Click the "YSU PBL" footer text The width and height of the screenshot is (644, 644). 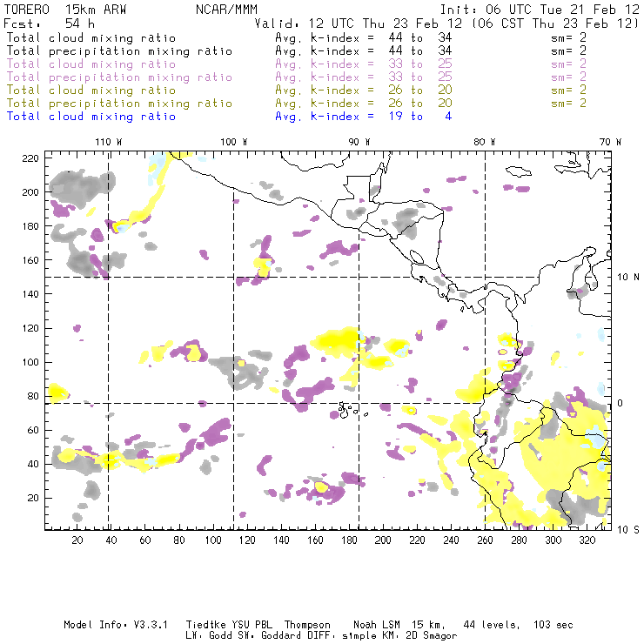pyautogui.click(x=252, y=625)
